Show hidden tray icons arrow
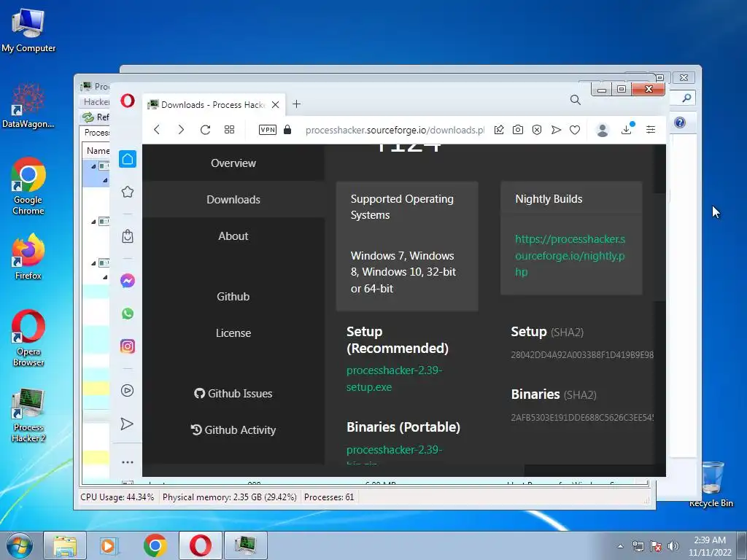 (620, 546)
